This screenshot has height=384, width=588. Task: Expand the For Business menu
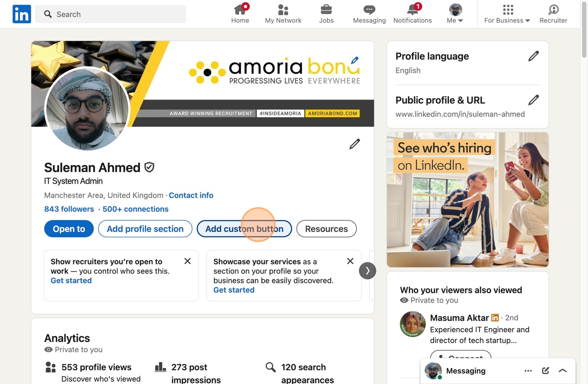pyautogui.click(x=507, y=14)
